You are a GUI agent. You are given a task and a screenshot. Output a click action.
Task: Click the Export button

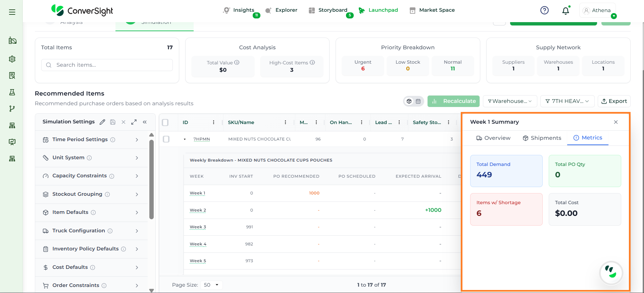tap(614, 101)
